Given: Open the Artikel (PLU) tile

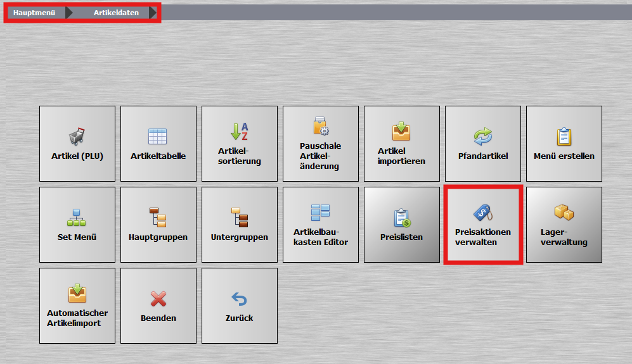Looking at the screenshot, I should [x=77, y=144].
